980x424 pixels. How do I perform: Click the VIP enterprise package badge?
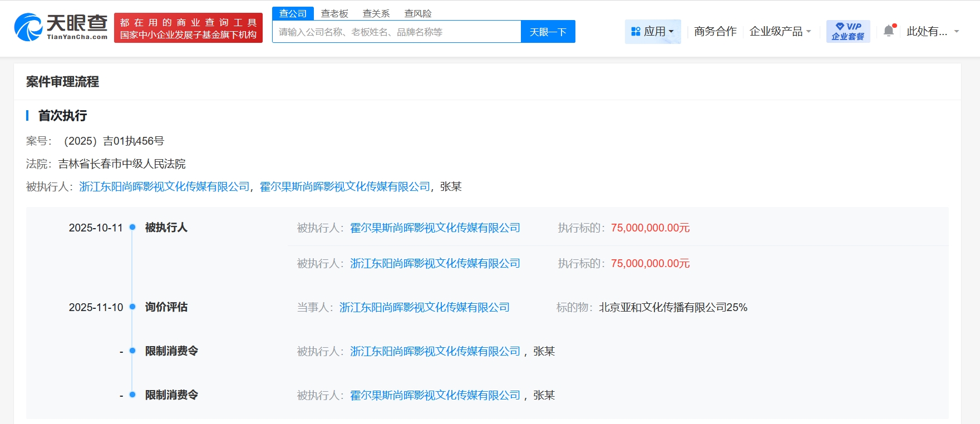point(848,32)
